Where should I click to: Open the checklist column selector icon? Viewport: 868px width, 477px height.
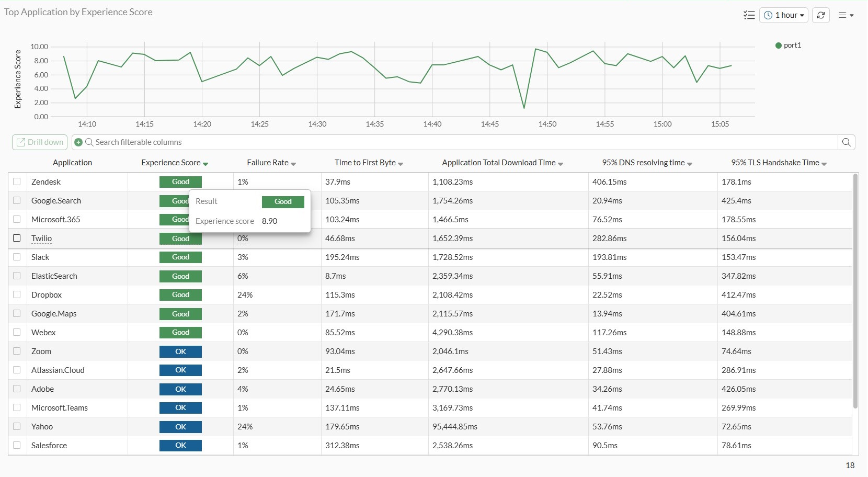pos(749,15)
